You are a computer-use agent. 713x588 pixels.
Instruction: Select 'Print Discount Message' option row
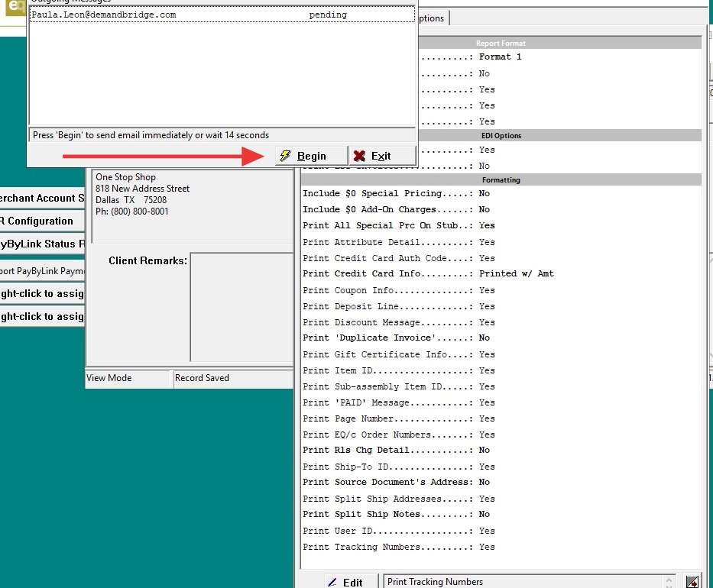tap(501, 322)
